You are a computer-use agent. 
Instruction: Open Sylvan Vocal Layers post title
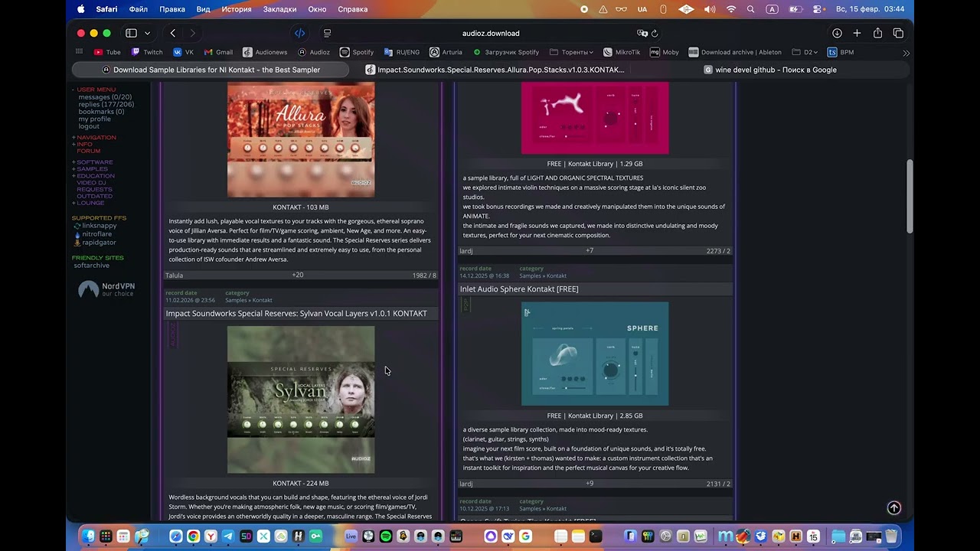(x=296, y=313)
